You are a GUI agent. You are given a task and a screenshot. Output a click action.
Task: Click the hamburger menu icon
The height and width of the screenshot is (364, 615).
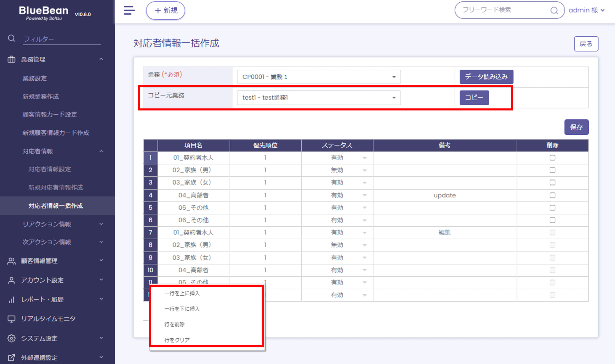pos(129,10)
